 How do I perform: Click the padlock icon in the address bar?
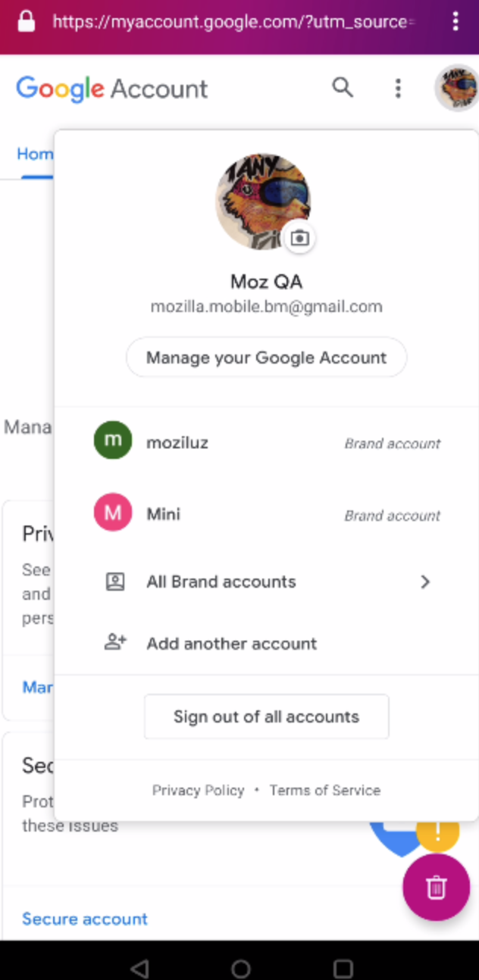[x=26, y=22]
